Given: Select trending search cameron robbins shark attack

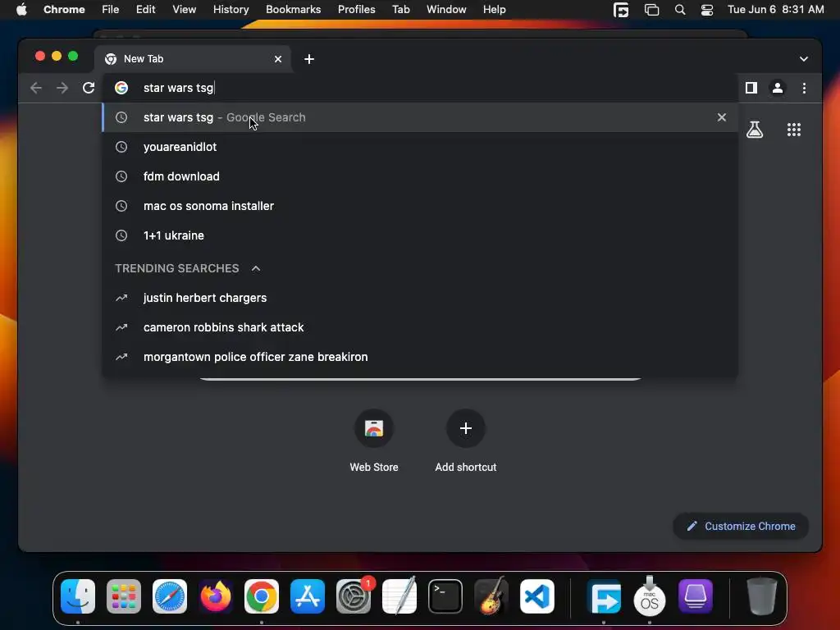Looking at the screenshot, I should [420, 327].
